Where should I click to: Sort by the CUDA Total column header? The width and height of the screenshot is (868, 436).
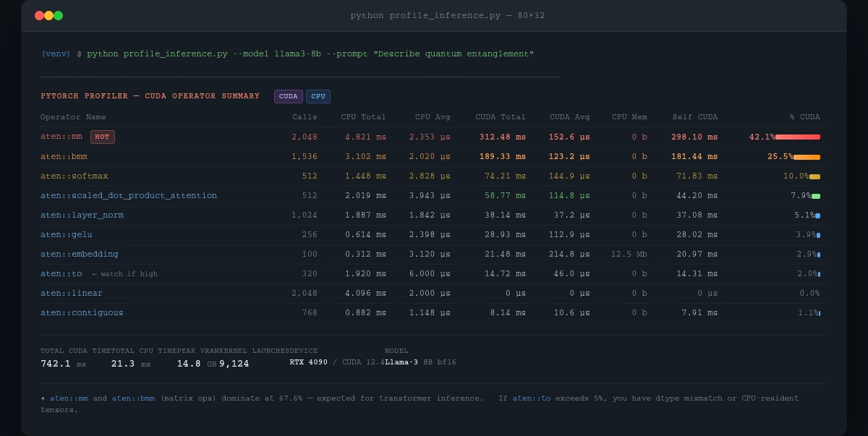(501, 116)
